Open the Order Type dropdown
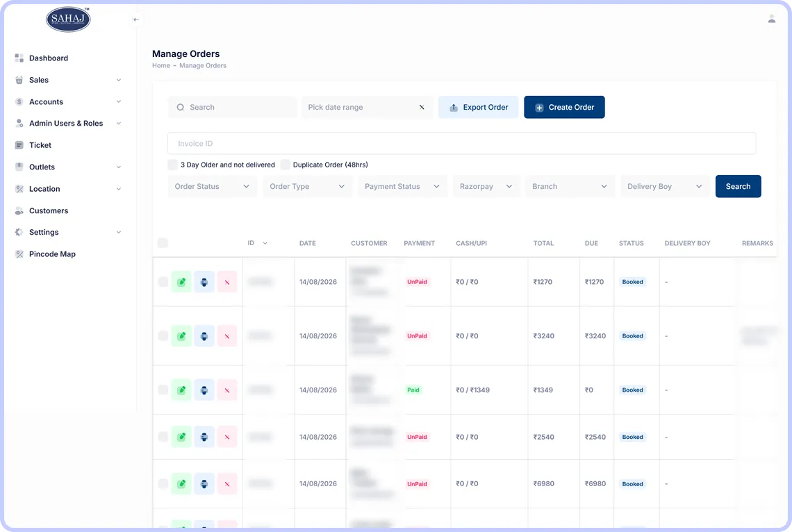Image resolution: width=792 pixels, height=532 pixels. [x=307, y=186]
